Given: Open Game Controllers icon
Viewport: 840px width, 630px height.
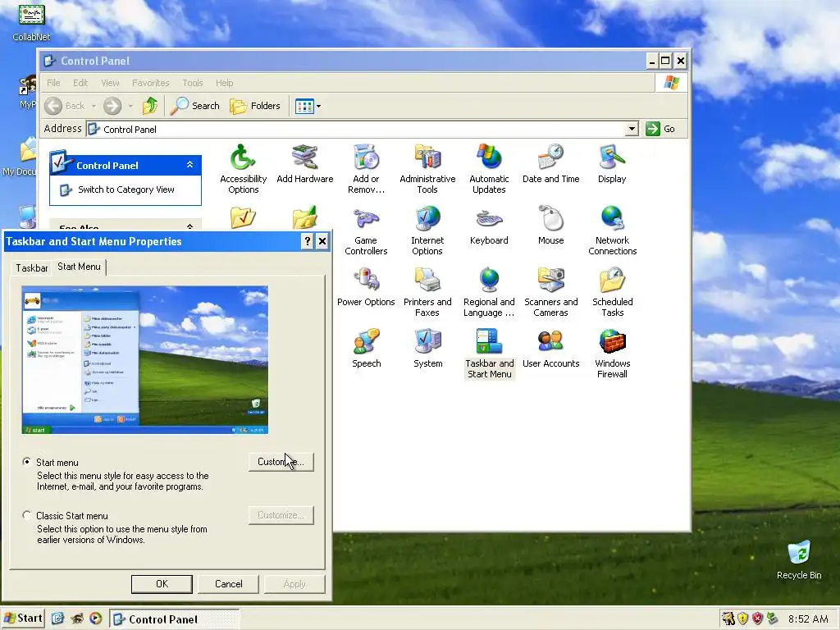Looking at the screenshot, I should click(366, 231).
